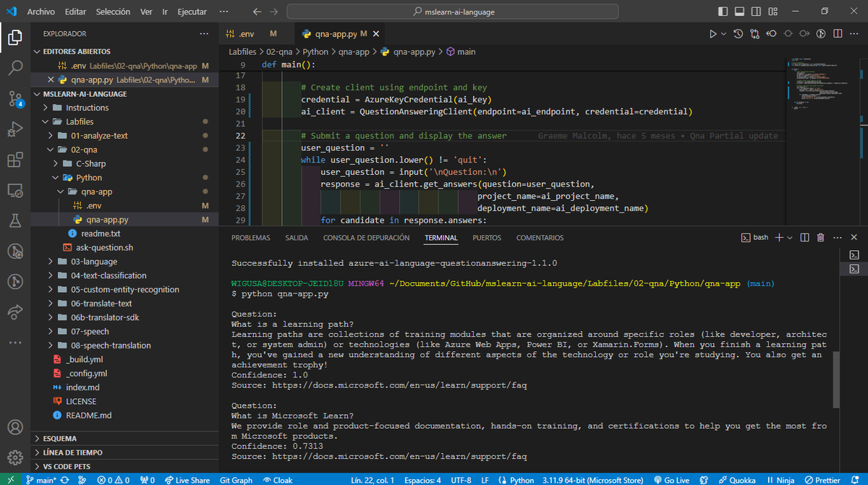Kill the terminal with trash icon
Image resolution: width=868 pixels, height=485 pixels.
(x=820, y=237)
